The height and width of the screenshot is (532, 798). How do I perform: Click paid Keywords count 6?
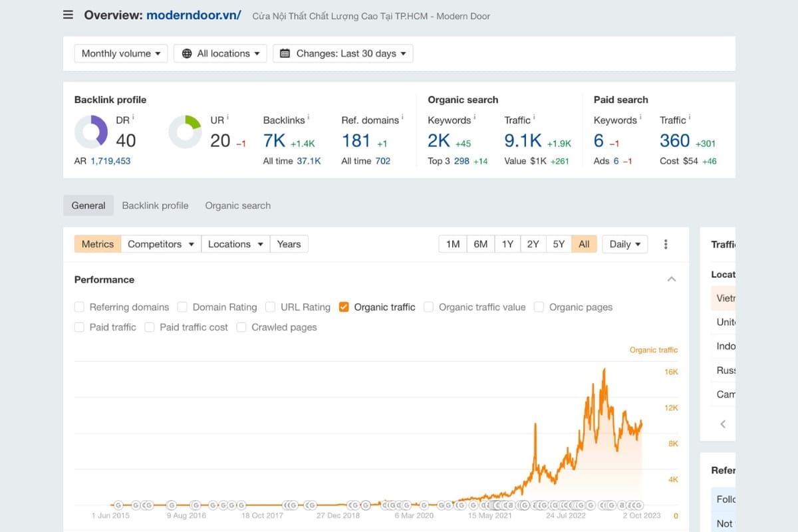point(598,140)
